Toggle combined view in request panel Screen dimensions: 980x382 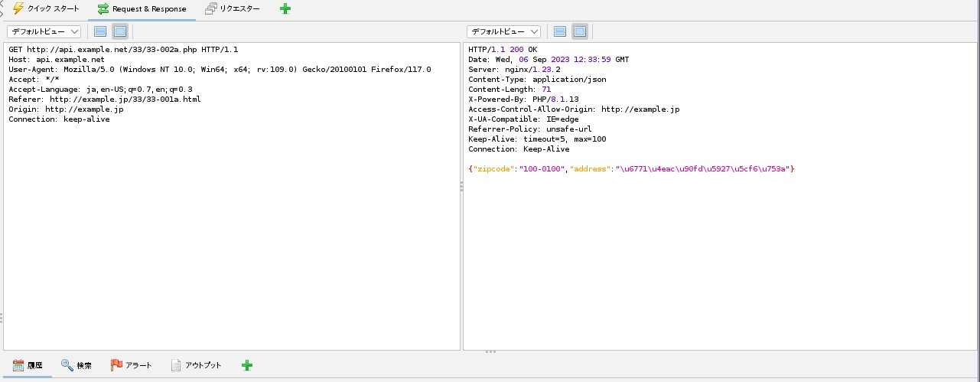(119, 31)
